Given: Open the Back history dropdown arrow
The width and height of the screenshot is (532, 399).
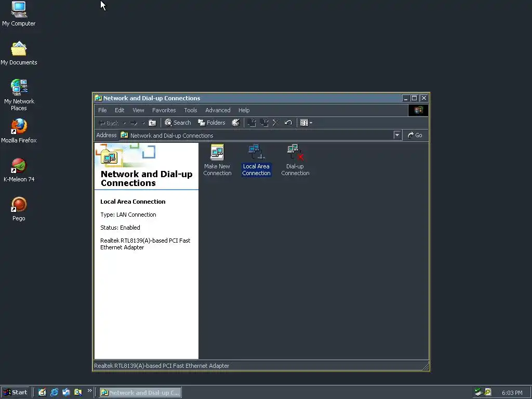Looking at the screenshot, I should pos(125,123).
